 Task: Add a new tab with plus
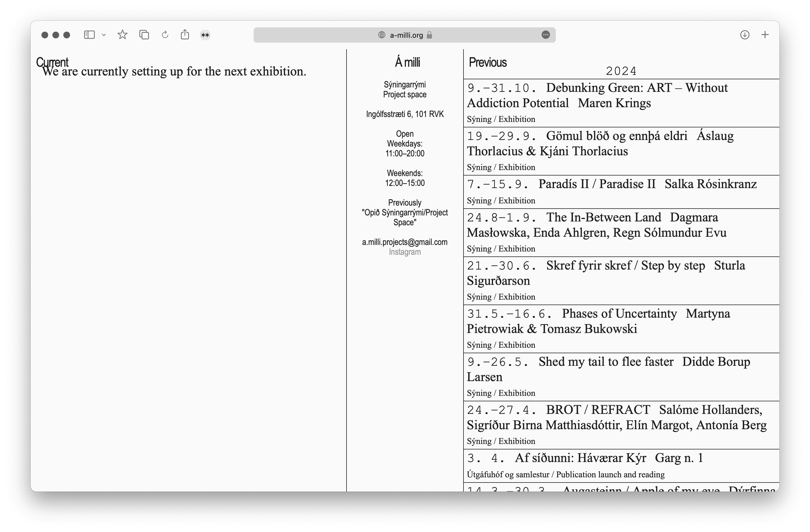[x=765, y=35]
